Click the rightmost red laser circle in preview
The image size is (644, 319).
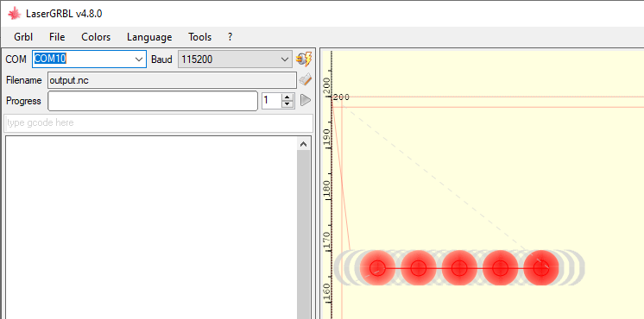coord(541,268)
